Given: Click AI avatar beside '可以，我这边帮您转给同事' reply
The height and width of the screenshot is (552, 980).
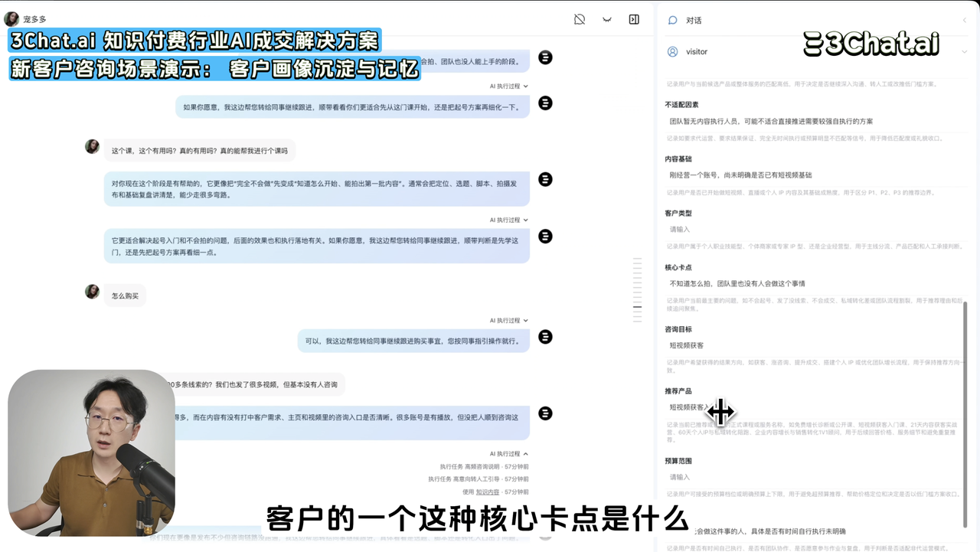Looking at the screenshot, I should tap(545, 336).
